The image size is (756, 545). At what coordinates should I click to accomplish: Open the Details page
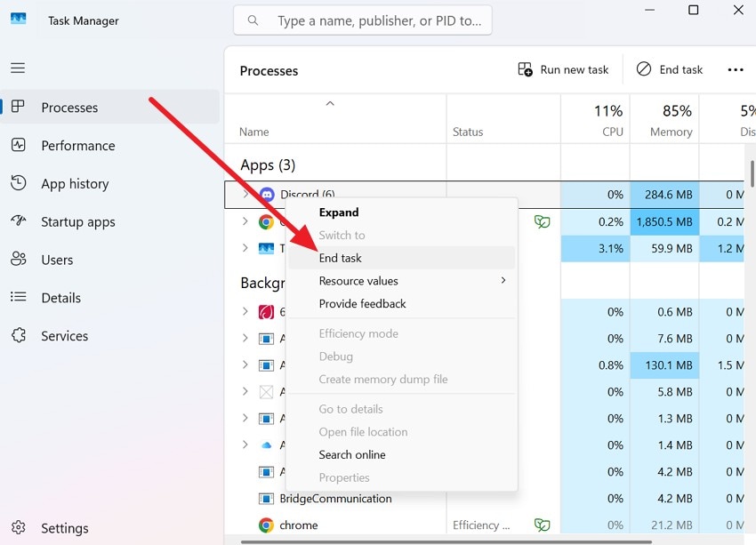click(x=60, y=298)
